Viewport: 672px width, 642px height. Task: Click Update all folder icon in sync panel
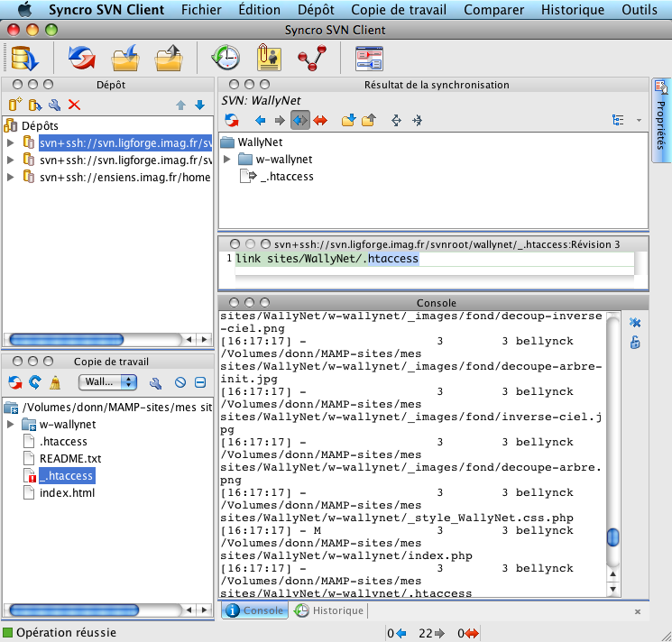point(348,120)
